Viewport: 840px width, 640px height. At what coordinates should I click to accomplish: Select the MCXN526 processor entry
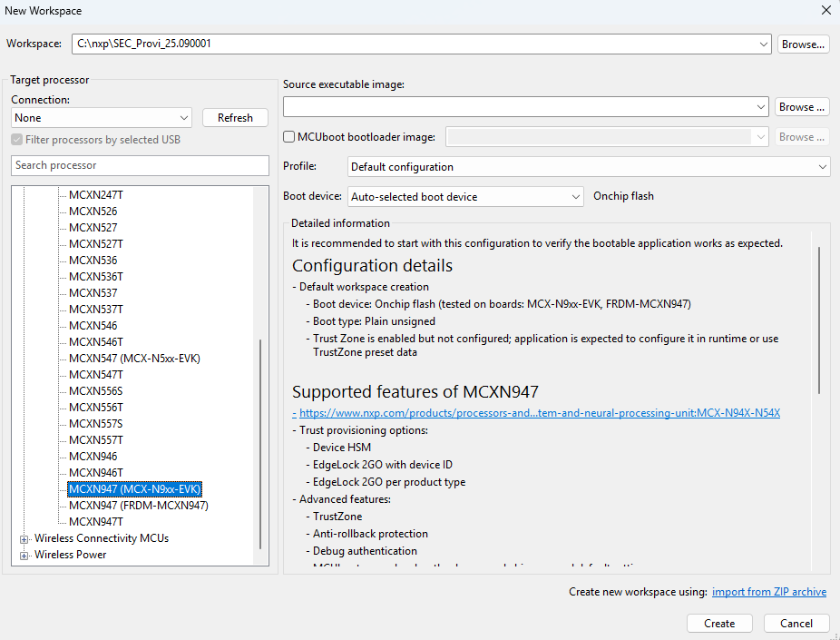pyautogui.click(x=93, y=212)
